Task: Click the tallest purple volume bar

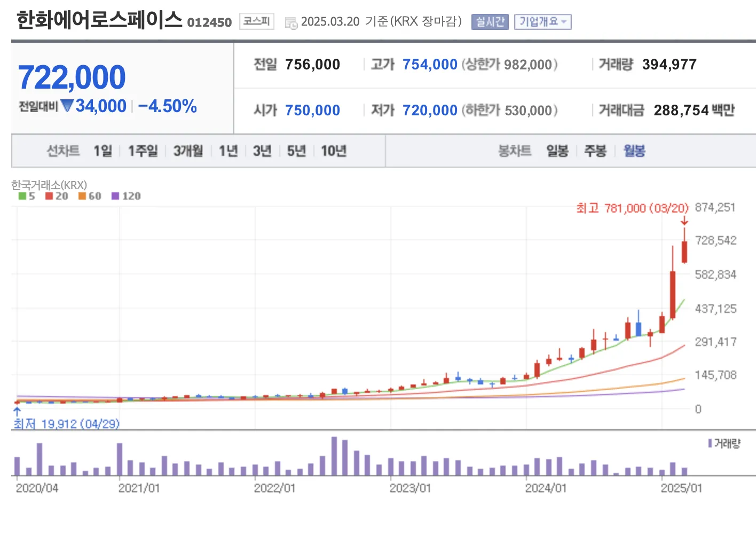Action: [x=334, y=456]
